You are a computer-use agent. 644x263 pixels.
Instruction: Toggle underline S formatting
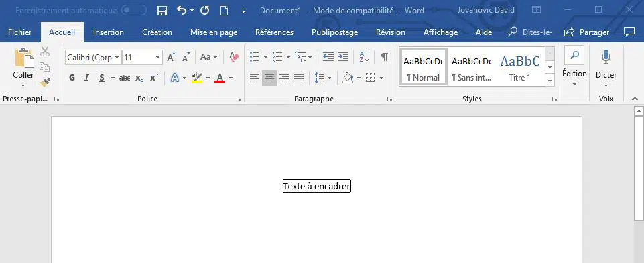coord(101,78)
